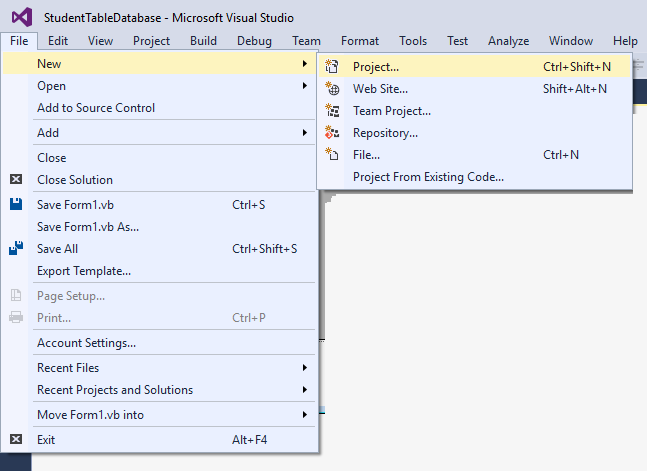Click the Save Form1.vb floppy disk icon
Image resolution: width=647 pixels, height=471 pixels.
pyautogui.click(x=16, y=205)
